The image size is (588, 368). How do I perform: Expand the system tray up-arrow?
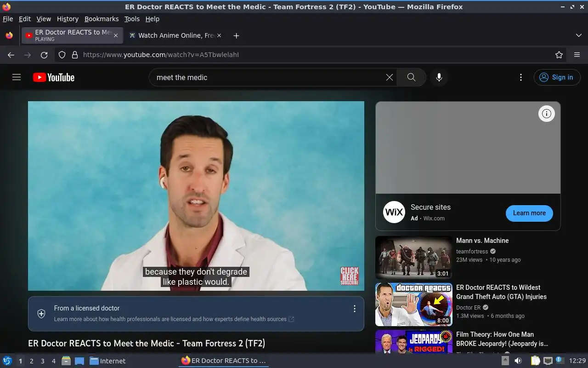click(x=505, y=361)
